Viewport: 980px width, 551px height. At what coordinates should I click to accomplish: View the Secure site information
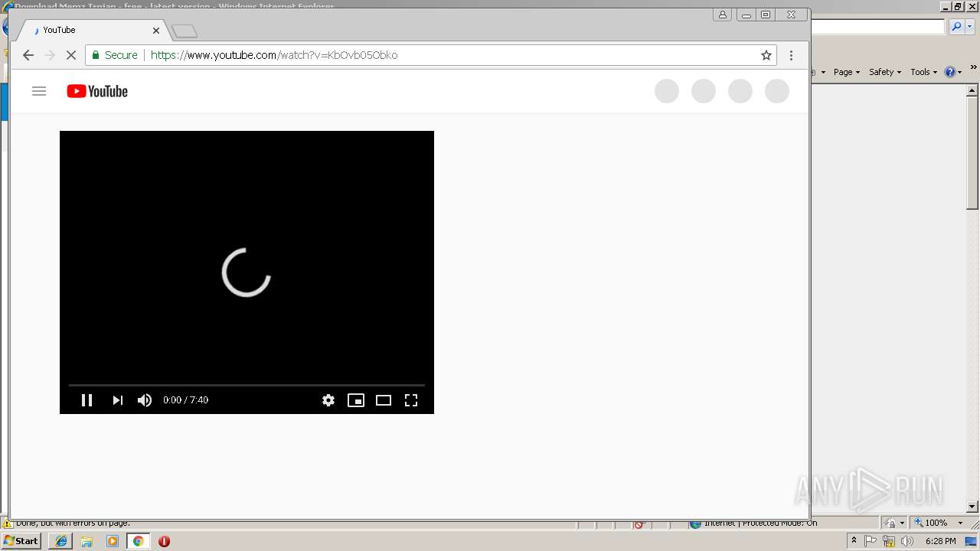[x=115, y=55]
